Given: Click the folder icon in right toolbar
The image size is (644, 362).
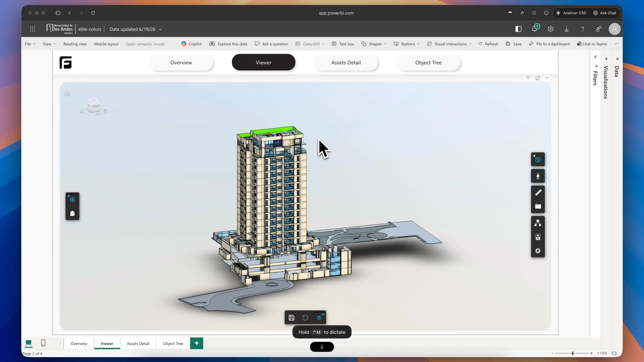Looking at the screenshot, I should tap(538, 206).
